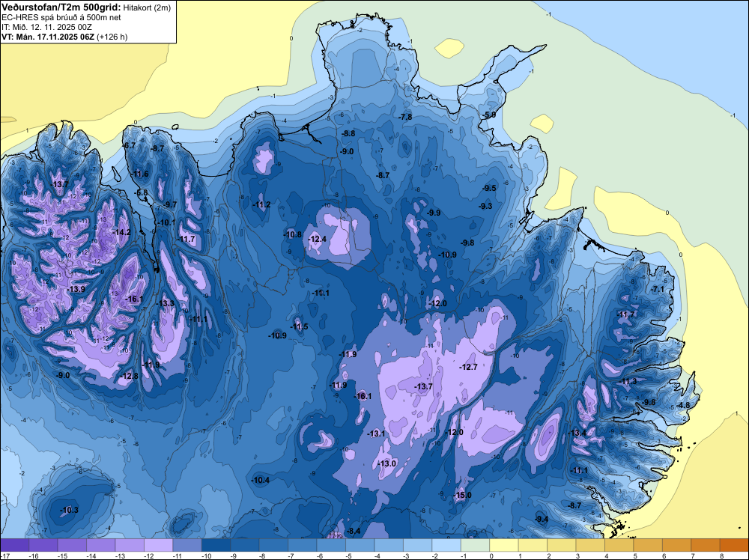This screenshot has width=749, height=560.
Task: Click the -13.1 temperature label
Action: coord(376,433)
